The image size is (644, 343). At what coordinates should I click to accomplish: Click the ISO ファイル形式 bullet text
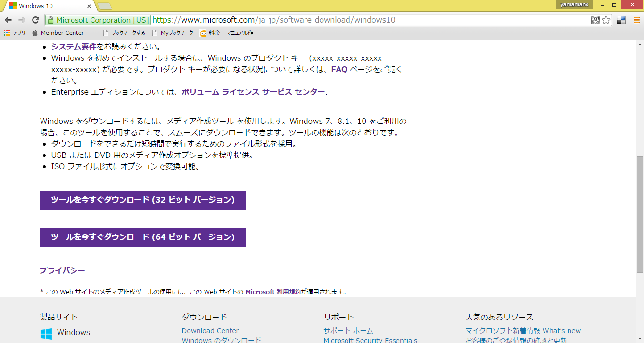(125, 166)
